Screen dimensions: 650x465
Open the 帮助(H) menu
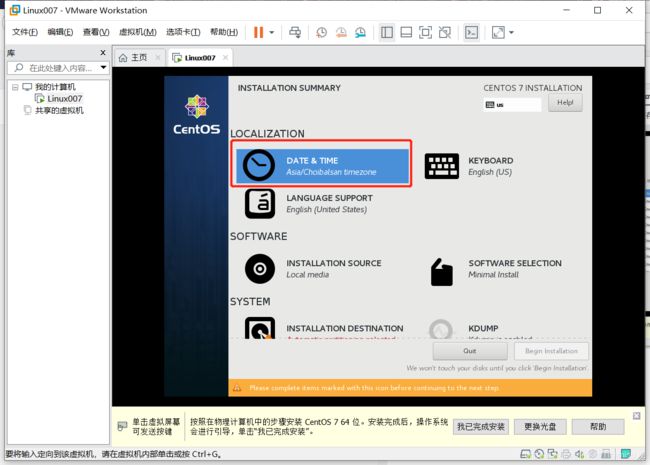coord(224,32)
